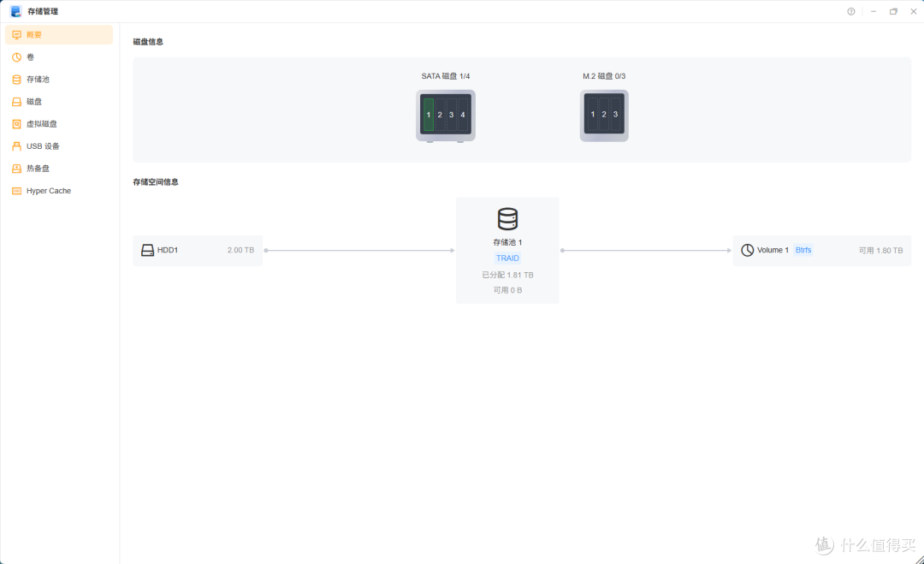Click the HDD1 hard drive icon
The image size is (924, 564).
pos(147,251)
